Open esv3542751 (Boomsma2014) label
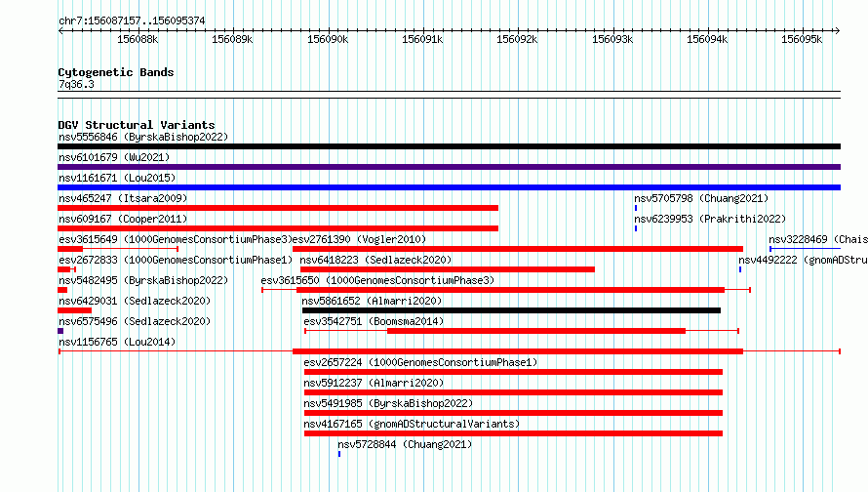 point(374,321)
